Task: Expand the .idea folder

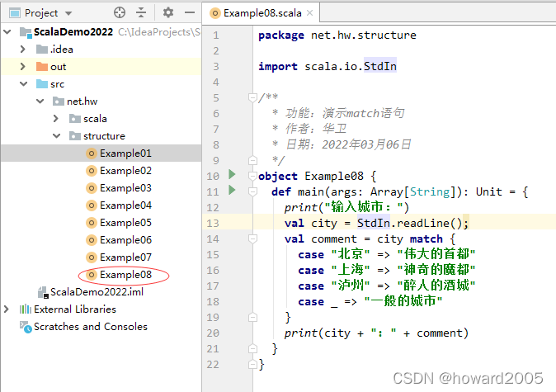Action: tap(23, 49)
